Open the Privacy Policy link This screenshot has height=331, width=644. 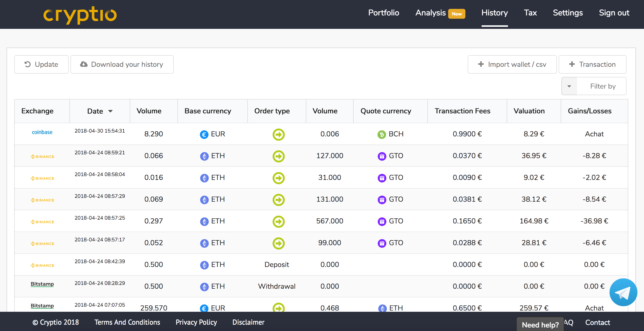(x=196, y=322)
